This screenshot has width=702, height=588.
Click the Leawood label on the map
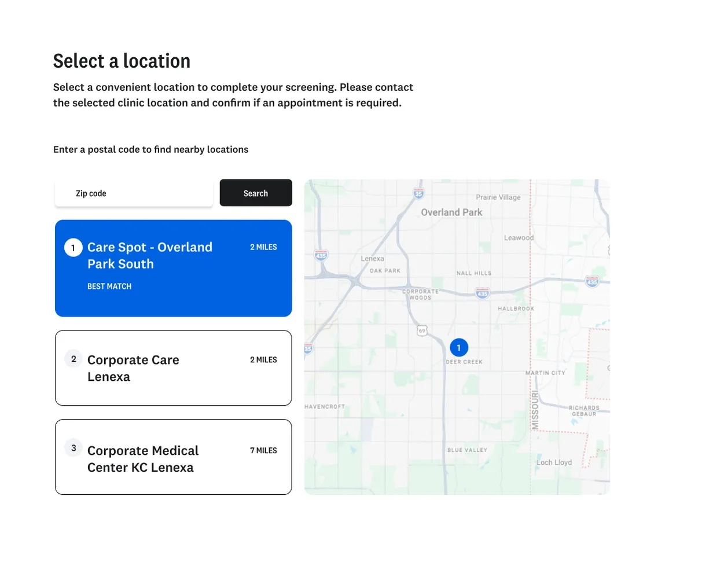pos(519,238)
